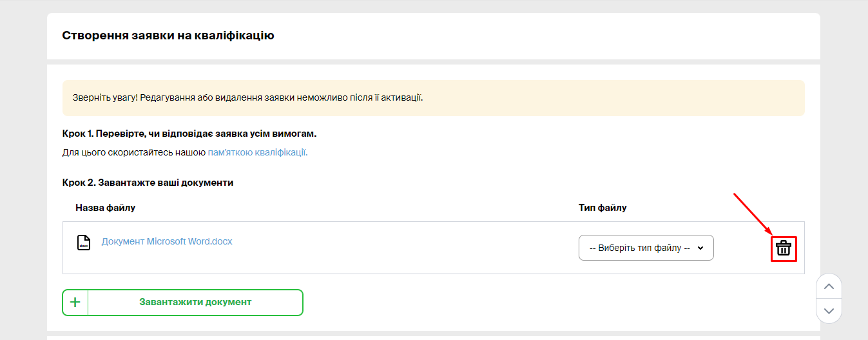Click the docx file type icon
Image resolution: width=868 pixels, height=340 pixels.
[84, 243]
